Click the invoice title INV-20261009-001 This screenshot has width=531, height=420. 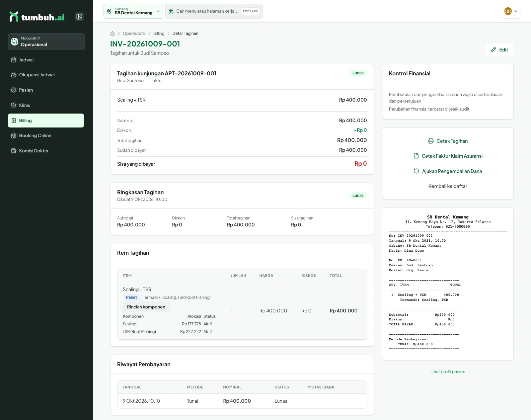[x=145, y=44]
